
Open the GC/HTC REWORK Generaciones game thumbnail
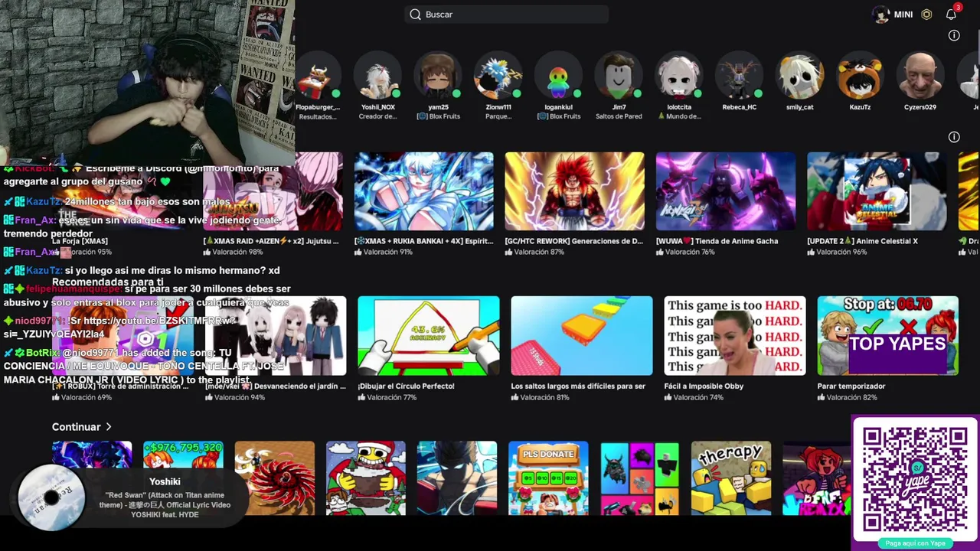pos(574,191)
